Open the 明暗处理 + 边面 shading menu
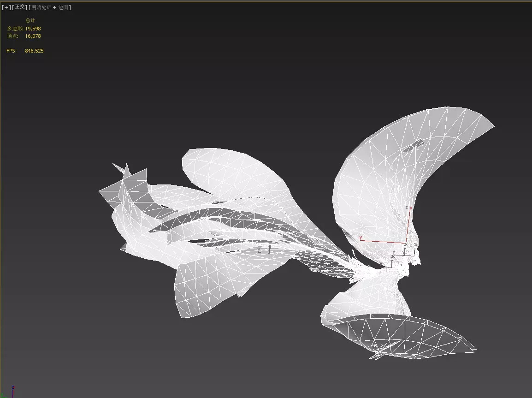The image size is (532, 398). [x=50, y=7]
